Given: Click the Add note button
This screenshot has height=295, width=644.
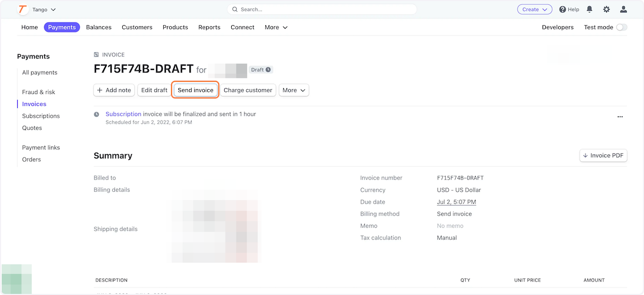Looking at the screenshot, I should click(x=114, y=90).
